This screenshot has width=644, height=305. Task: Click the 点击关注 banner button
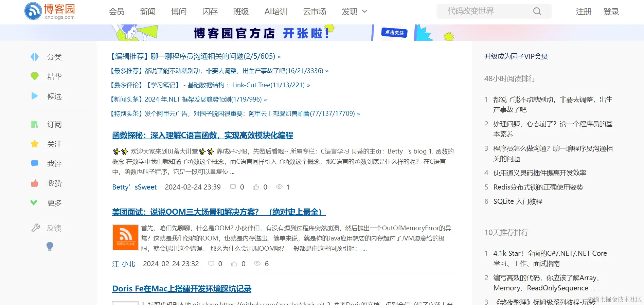click(x=394, y=33)
